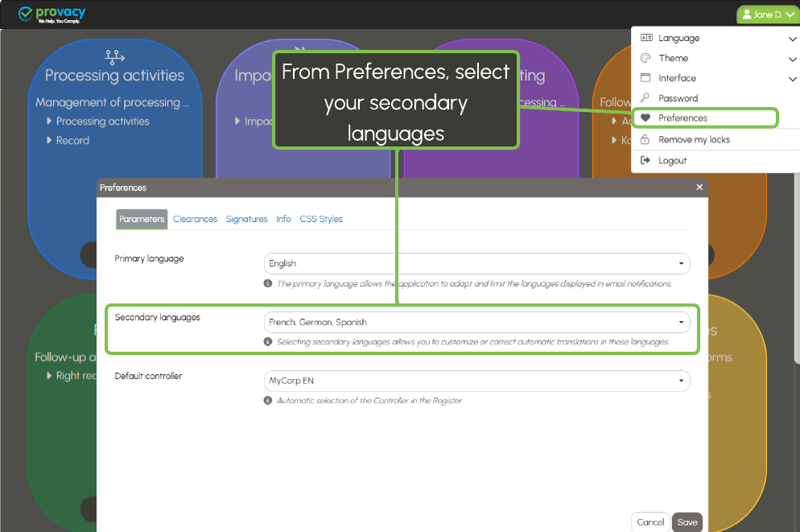This screenshot has height=532, width=800.
Task: Open the Secondary languages dropdown
Action: pyautogui.click(x=476, y=322)
